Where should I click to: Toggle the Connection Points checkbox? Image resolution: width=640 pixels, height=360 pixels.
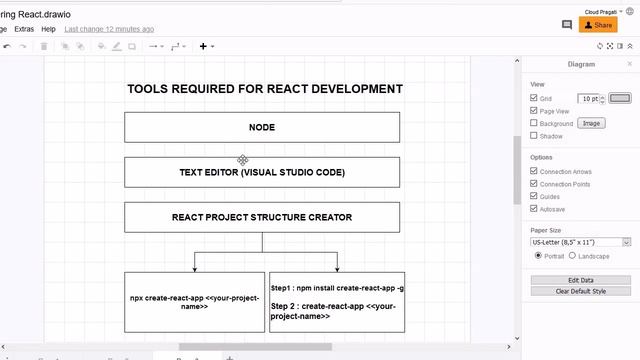pos(533,183)
